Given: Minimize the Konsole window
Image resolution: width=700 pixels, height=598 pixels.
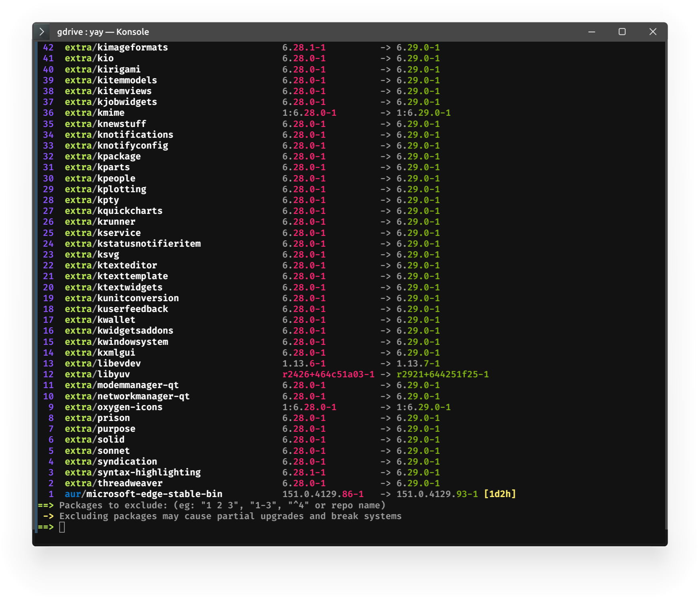Looking at the screenshot, I should tap(592, 32).
